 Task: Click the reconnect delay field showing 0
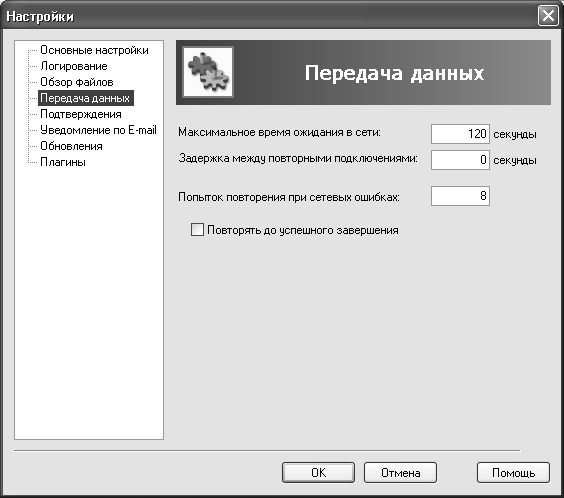[460, 160]
